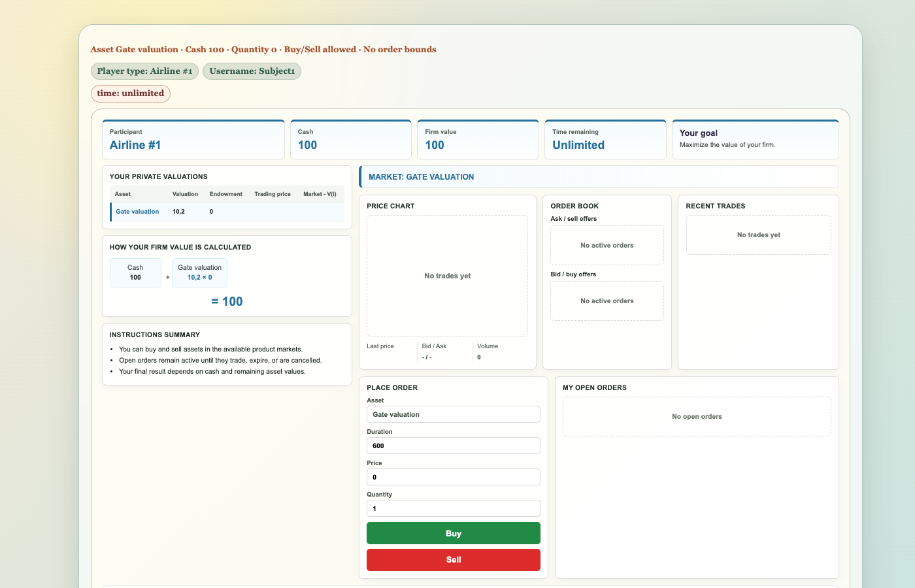Click the PLACE ORDER heading
Viewport: 915px width, 588px height.
[x=392, y=387]
